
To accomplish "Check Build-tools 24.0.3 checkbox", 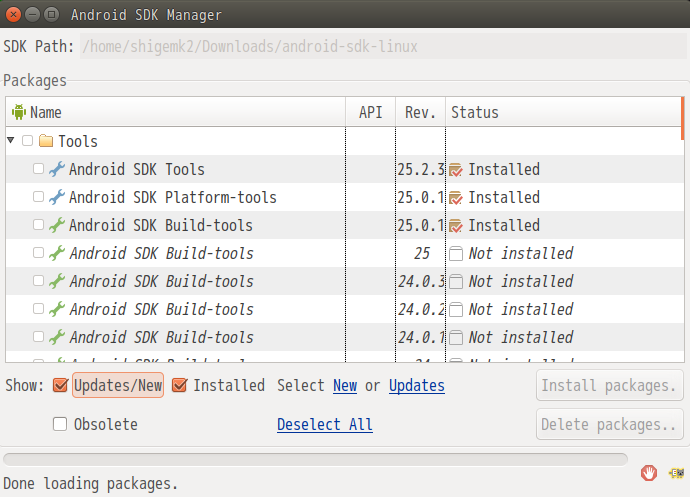I will click(x=38, y=280).
